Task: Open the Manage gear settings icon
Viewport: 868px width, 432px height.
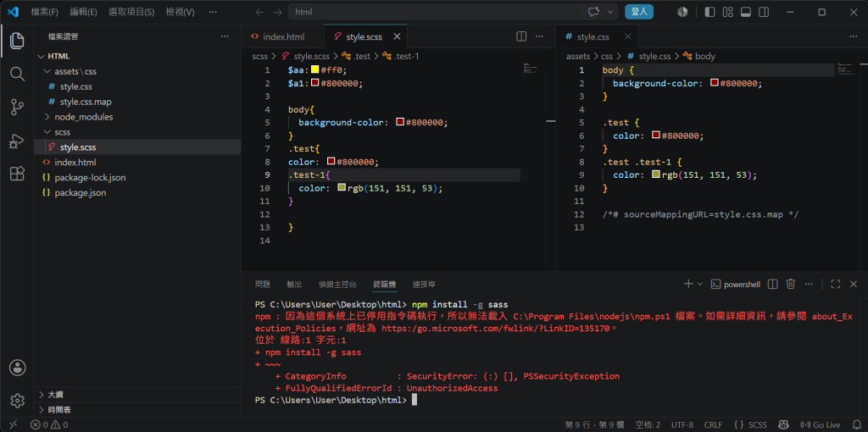Action: [x=17, y=400]
